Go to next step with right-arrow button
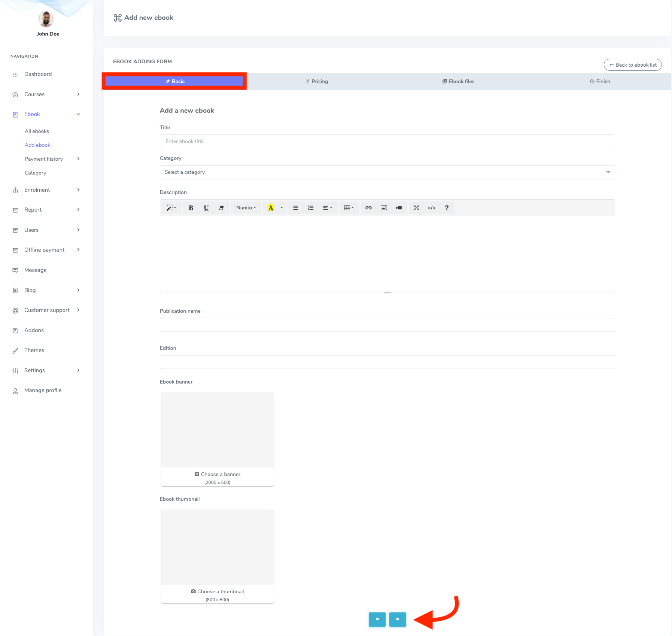The width and height of the screenshot is (672, 636). pos(398,619)
